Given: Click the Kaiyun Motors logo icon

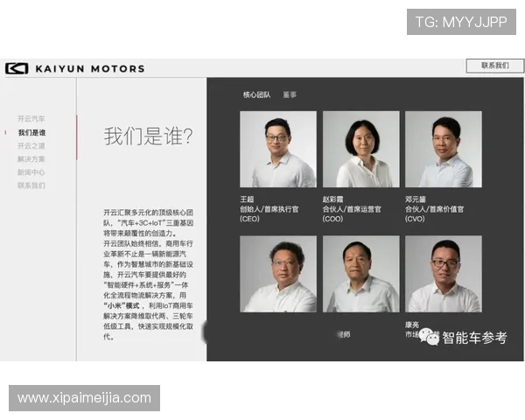Looking at the screenshot, I should (x=17, y=68).
